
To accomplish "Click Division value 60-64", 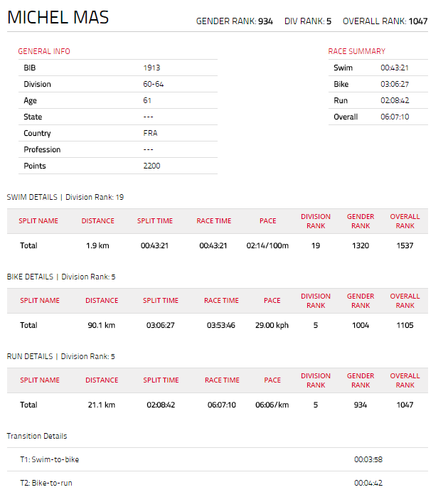I will [x=154, y=84].
